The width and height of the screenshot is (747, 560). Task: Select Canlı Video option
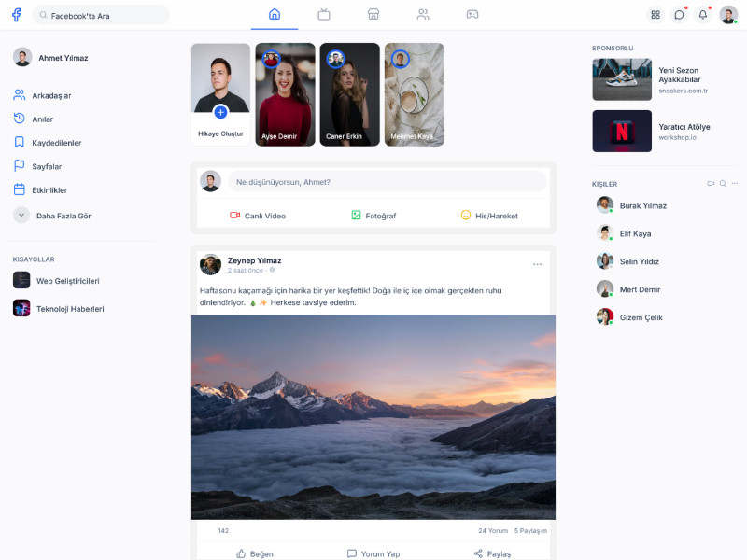[x=258, y=216]
